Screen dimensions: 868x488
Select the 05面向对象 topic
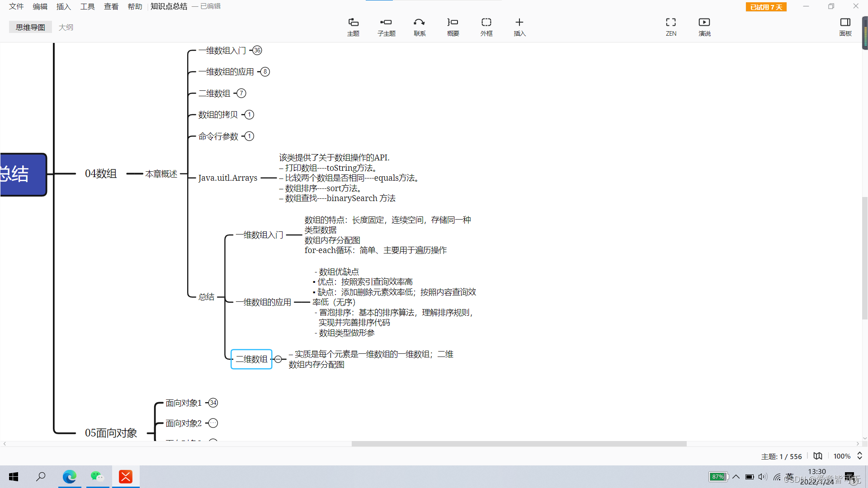pyautogui.click(x=111, y=433)
